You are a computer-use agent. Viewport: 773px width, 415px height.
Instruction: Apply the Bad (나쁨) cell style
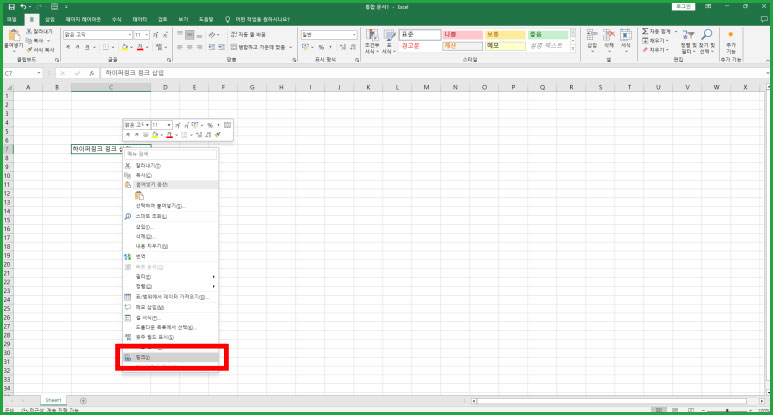(462, 35)
